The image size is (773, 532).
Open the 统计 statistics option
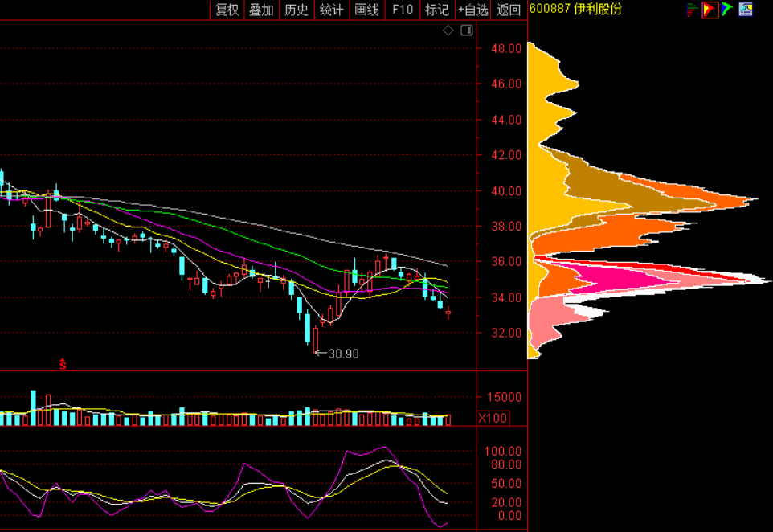(x=331, y=10)
